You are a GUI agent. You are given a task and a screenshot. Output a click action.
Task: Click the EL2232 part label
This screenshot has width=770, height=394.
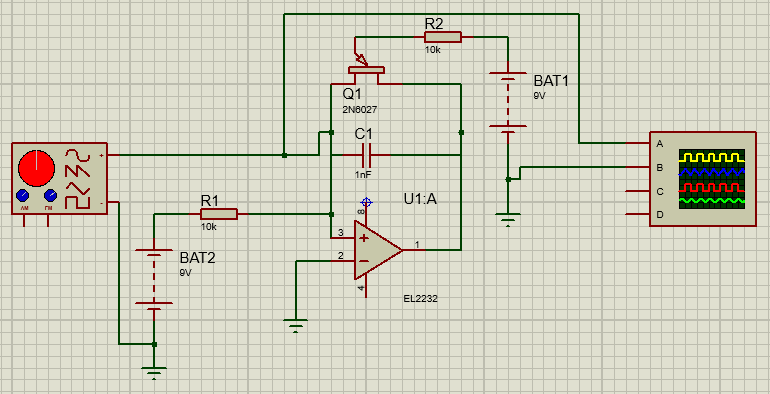420,298
